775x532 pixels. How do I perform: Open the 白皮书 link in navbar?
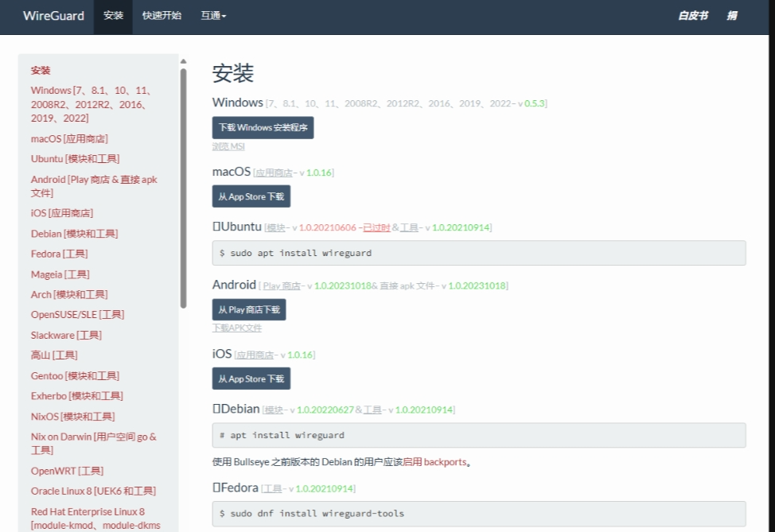tap(692, 16)
